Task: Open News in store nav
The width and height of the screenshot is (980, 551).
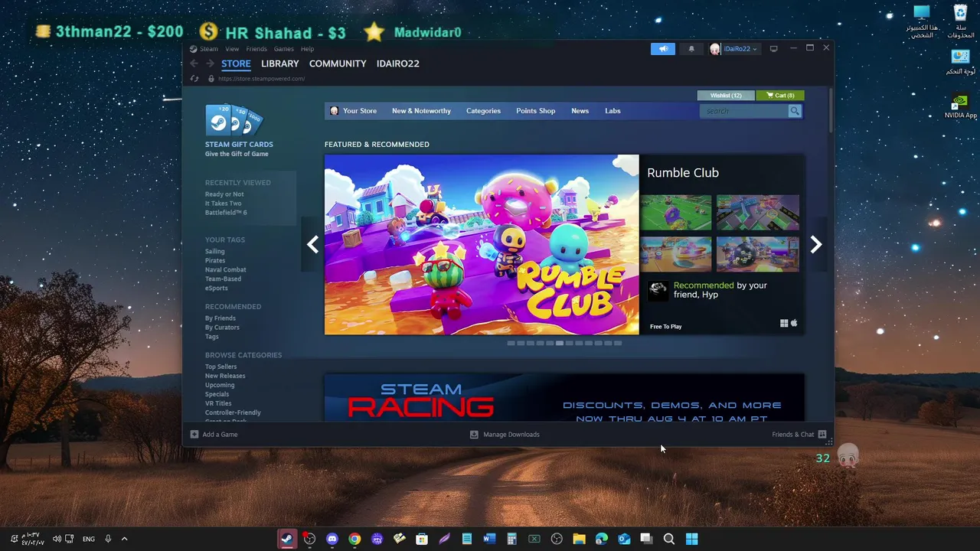Action: pos(580,111)
